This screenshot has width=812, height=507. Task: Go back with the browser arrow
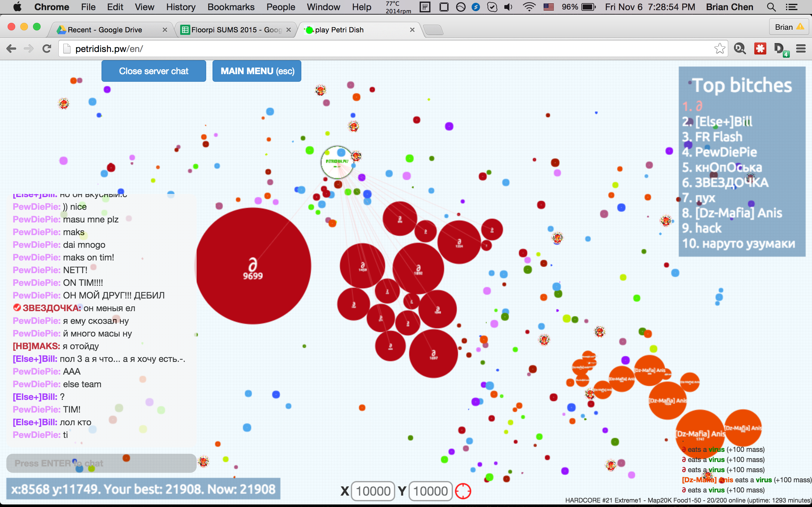[x=11, y=48]
